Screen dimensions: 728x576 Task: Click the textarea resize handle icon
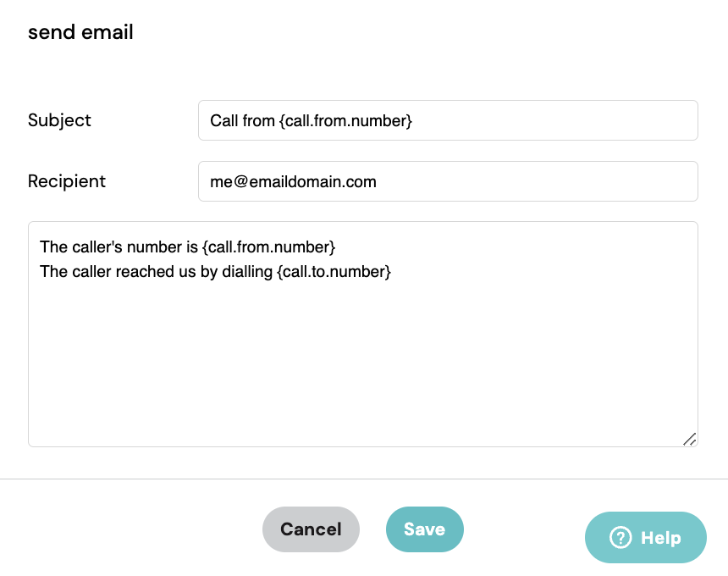pyautogui.click(x=689, y=439)
